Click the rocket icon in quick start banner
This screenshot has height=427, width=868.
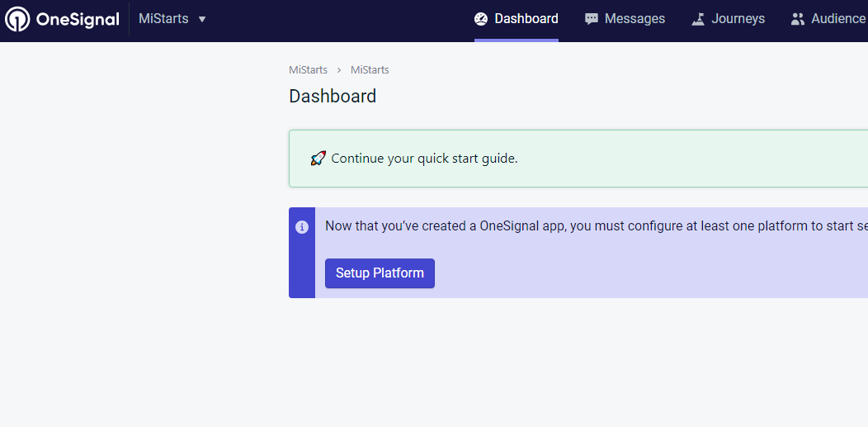[318, 159]
